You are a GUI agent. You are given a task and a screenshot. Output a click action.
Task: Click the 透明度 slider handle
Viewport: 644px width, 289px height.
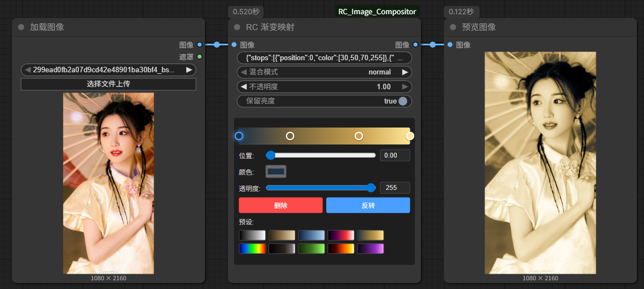(371, 188)
